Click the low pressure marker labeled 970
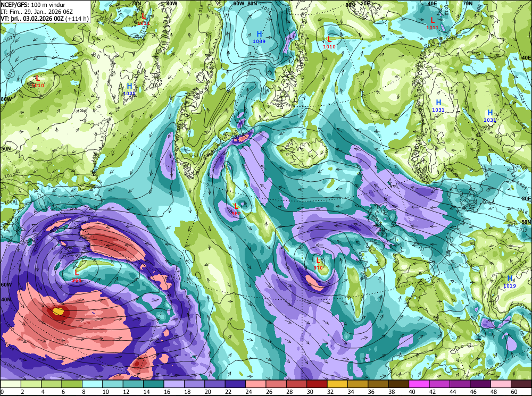Viewport: 532px width, 396px height. pos(318,264)
